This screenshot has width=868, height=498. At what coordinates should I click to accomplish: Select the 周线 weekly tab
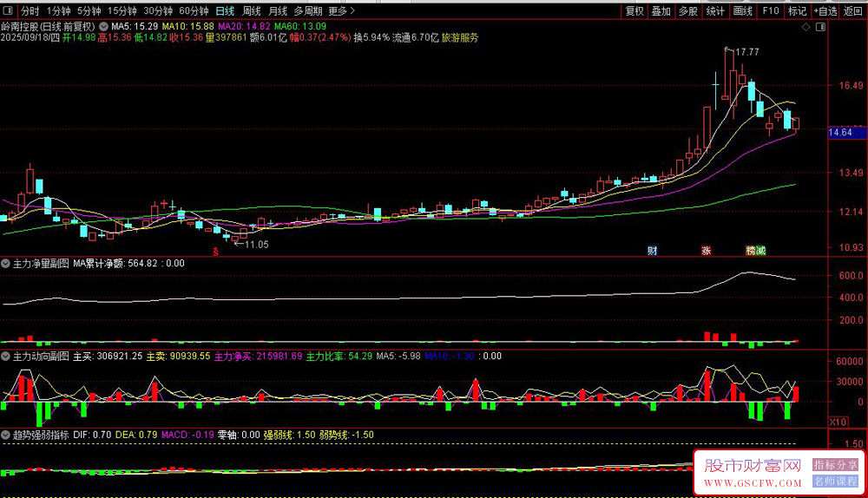tap(252, 10)
